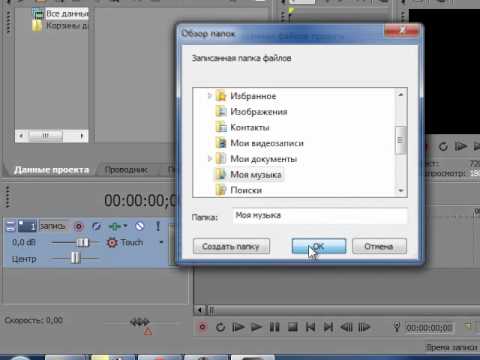
Task: Select the Избранное folder
Action: (253, 96)
